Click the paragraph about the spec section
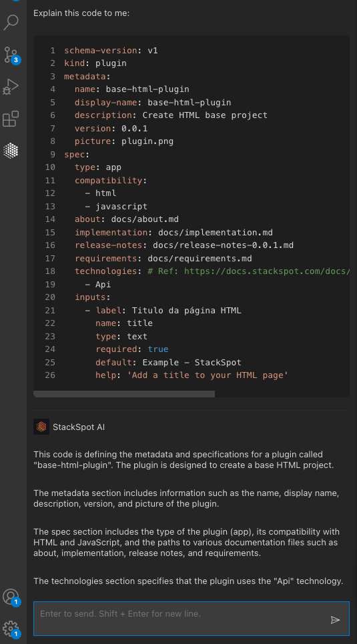The height and width of the screenshot is (644, 357). tap(187, 542)
